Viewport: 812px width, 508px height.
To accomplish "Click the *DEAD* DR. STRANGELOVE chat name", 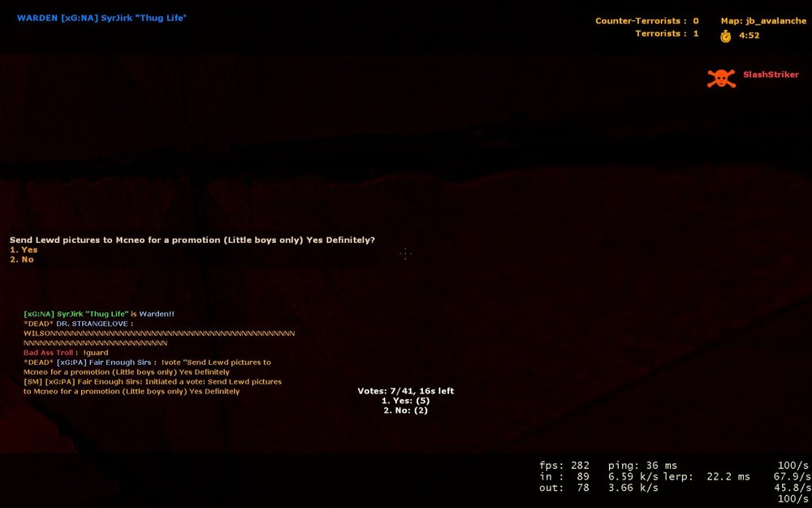I will click(x=78, y=324).
